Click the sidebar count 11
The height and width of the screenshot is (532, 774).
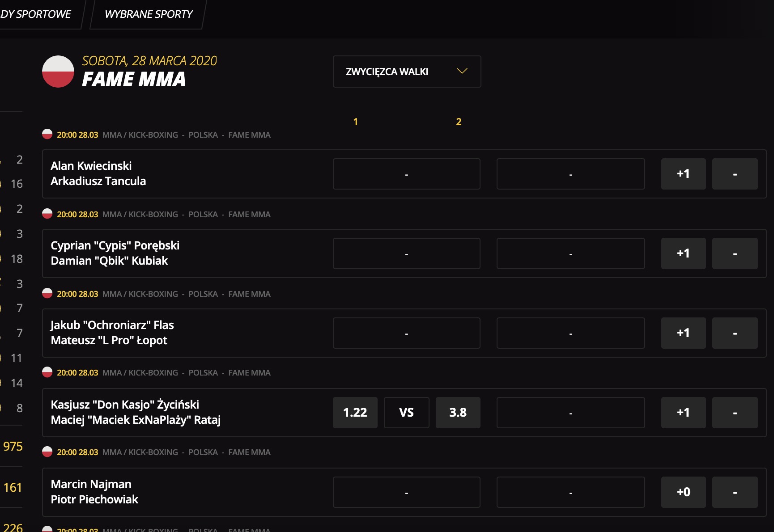16,358
